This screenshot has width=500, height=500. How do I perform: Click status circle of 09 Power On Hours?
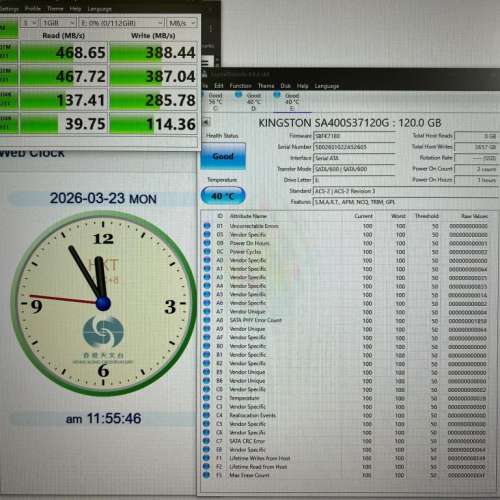(x=207, y=243)
